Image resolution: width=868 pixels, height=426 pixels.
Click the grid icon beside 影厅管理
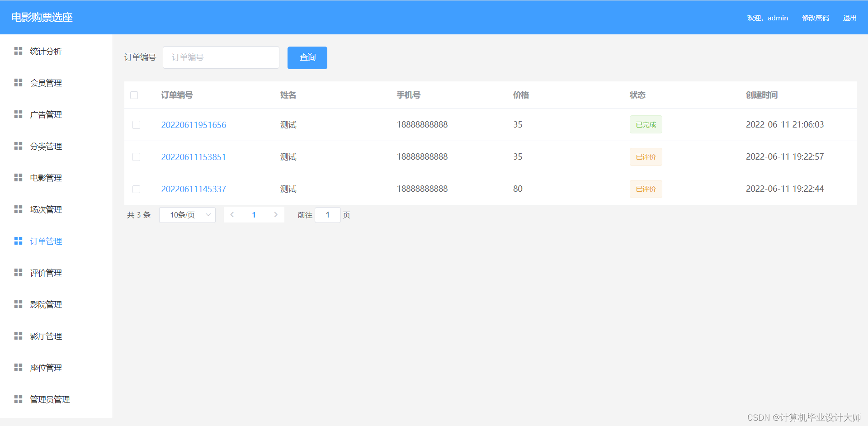18,336
